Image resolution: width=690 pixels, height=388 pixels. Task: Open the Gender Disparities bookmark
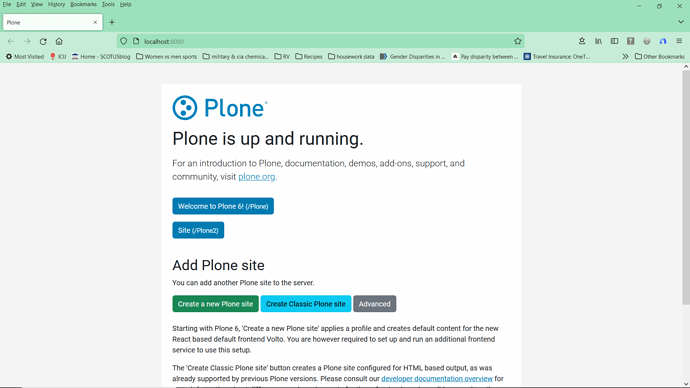412,56
